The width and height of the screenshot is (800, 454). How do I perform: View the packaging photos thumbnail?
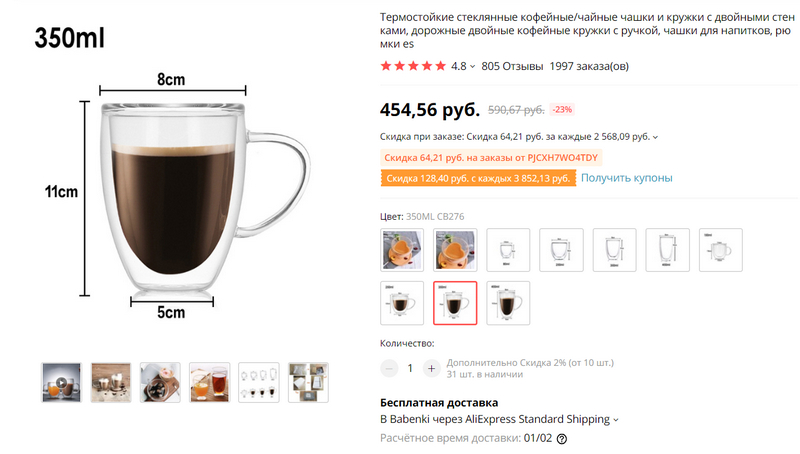308,383
